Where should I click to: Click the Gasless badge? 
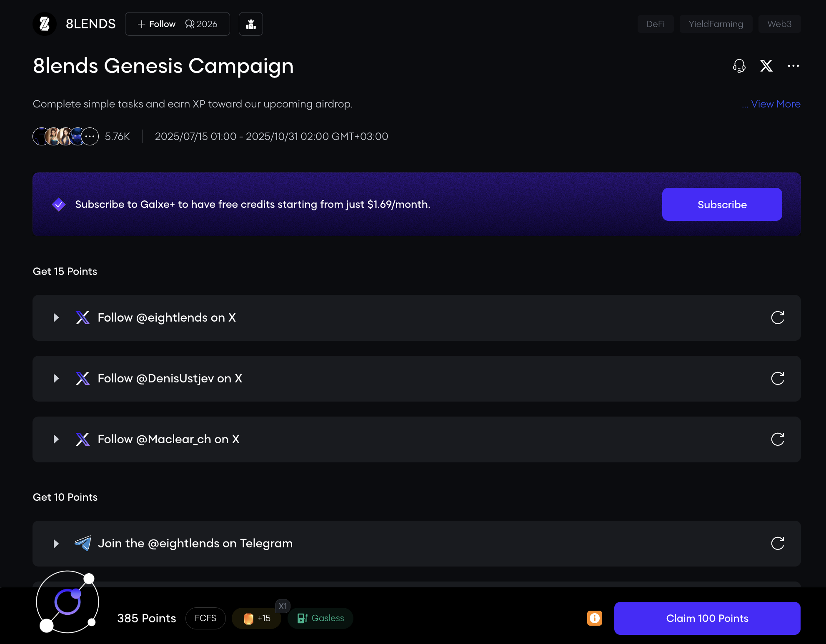tap(320, 618)
